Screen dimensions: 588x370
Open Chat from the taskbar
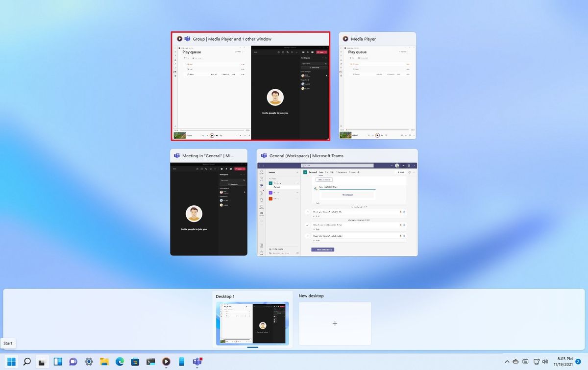point(73,362)
